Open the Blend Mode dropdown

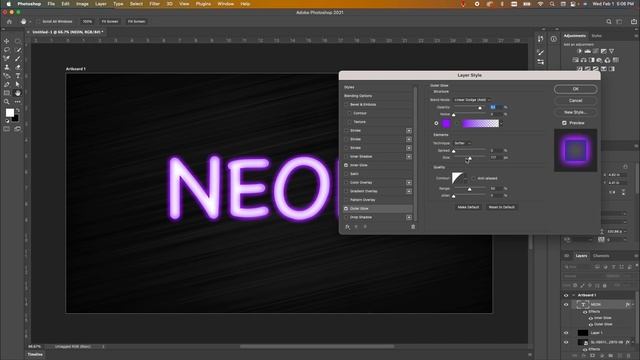[x=472, y=100]
